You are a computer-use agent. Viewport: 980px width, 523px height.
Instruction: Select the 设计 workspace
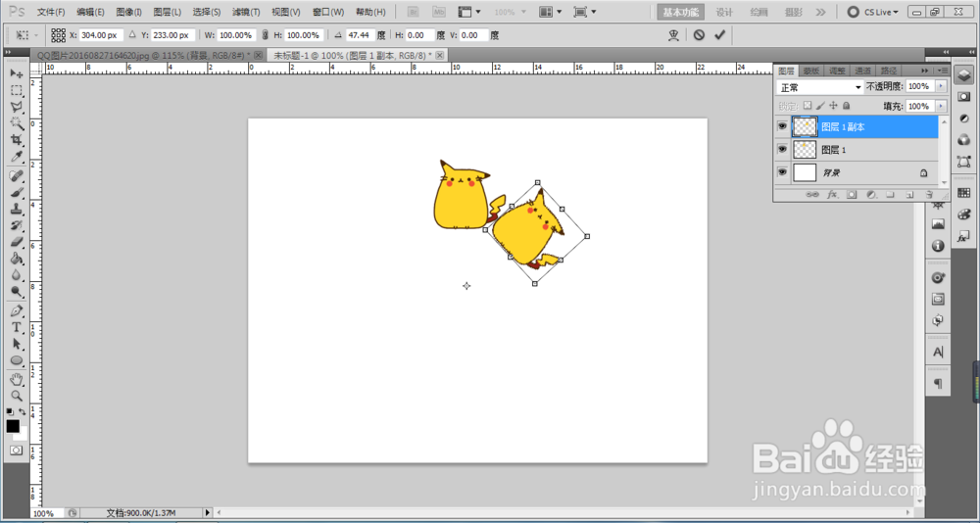pos(724,12)
